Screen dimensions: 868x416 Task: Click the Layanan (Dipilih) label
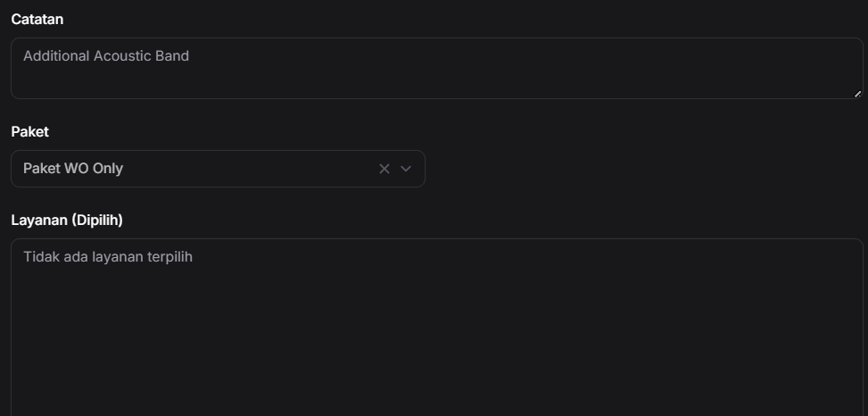pyautogui.click(x=66, y=220)
